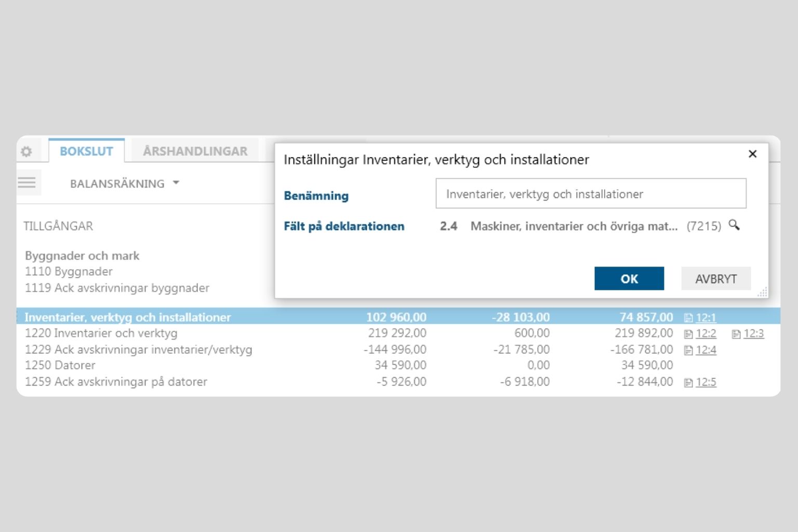Open note link 12:3

coord(753,334)
